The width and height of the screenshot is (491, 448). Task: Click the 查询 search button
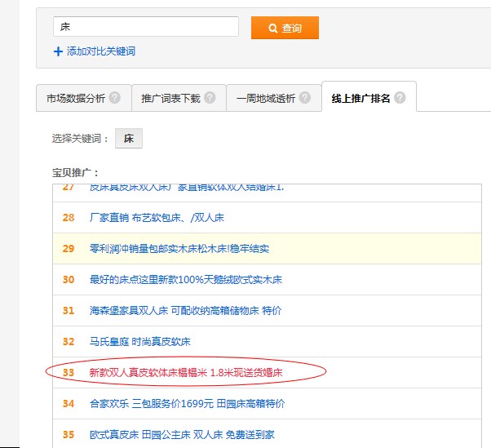(285, 28)
